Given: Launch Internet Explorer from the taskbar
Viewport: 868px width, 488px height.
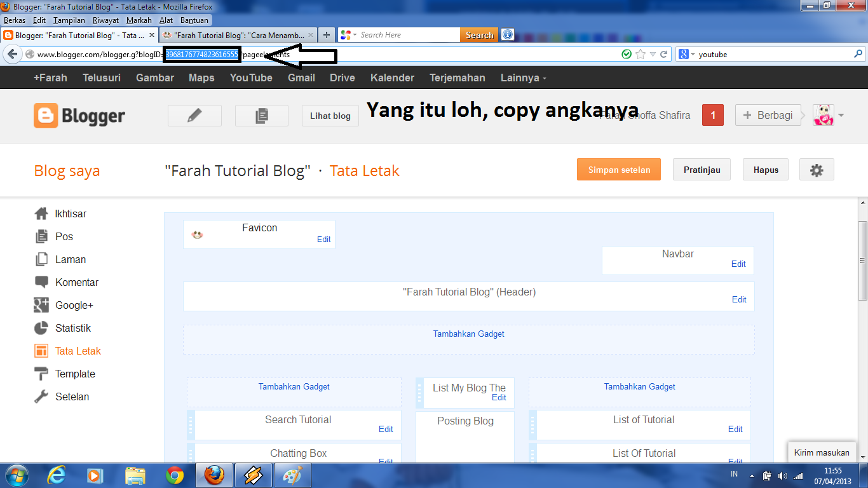Looking at the screenshot, I should [x=57, y=475].
